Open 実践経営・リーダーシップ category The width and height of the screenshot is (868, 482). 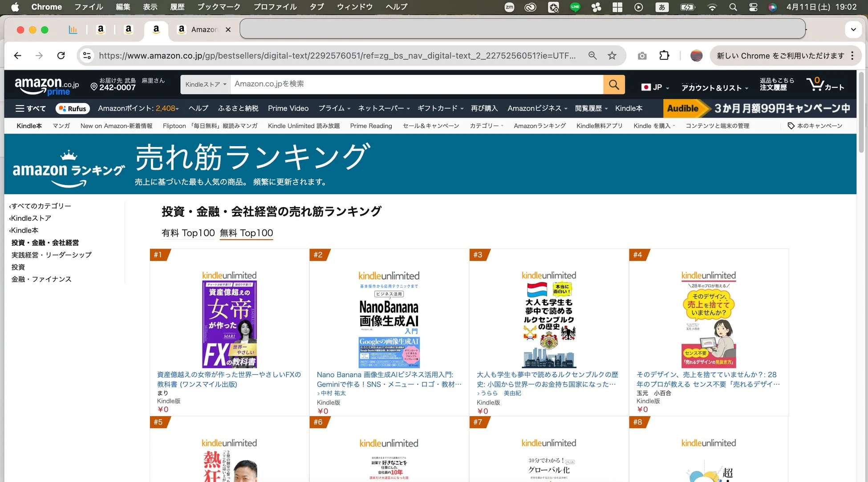coord(52,255)
